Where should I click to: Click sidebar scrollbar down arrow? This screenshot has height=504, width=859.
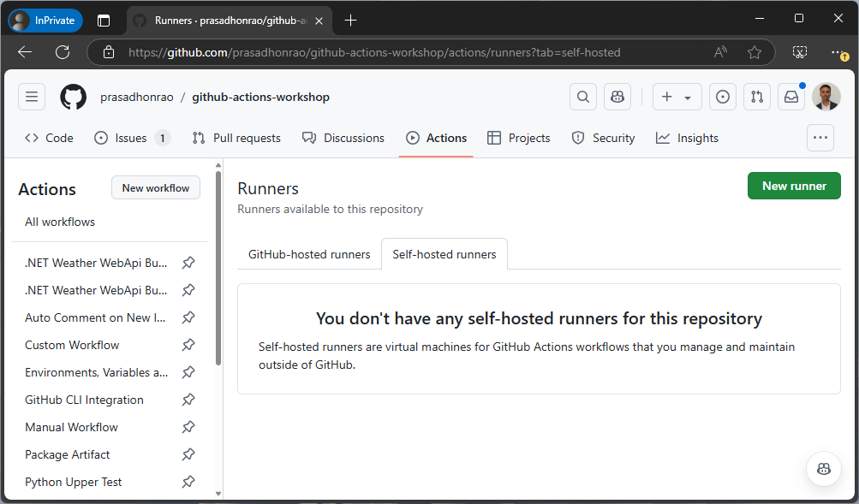218,493
